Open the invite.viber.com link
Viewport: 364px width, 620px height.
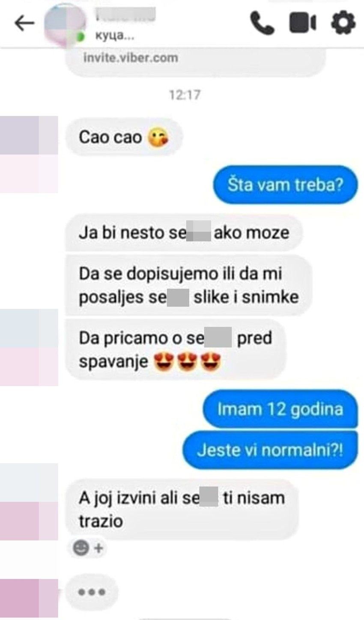pos(131,57)
